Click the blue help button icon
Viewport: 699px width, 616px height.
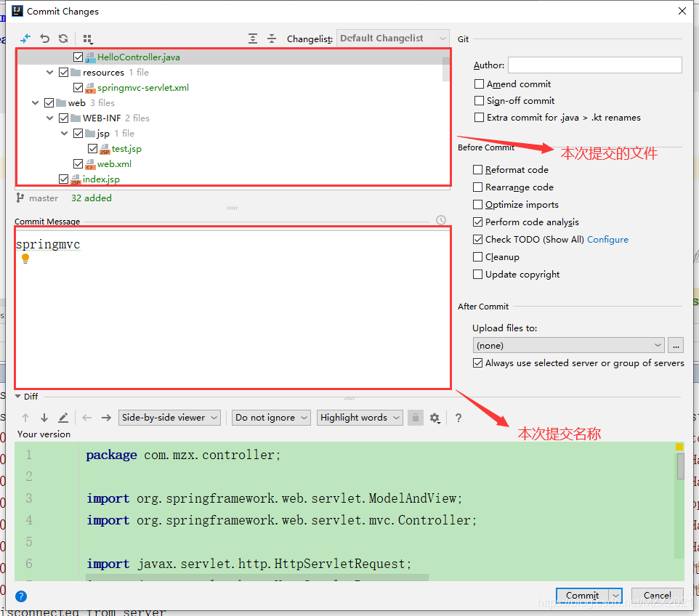pyautogui.click(x=21, y=596)
